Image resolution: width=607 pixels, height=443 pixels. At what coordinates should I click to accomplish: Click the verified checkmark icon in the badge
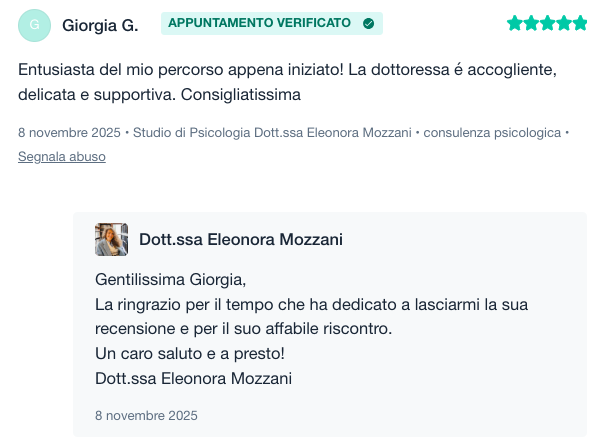[368, 23]
